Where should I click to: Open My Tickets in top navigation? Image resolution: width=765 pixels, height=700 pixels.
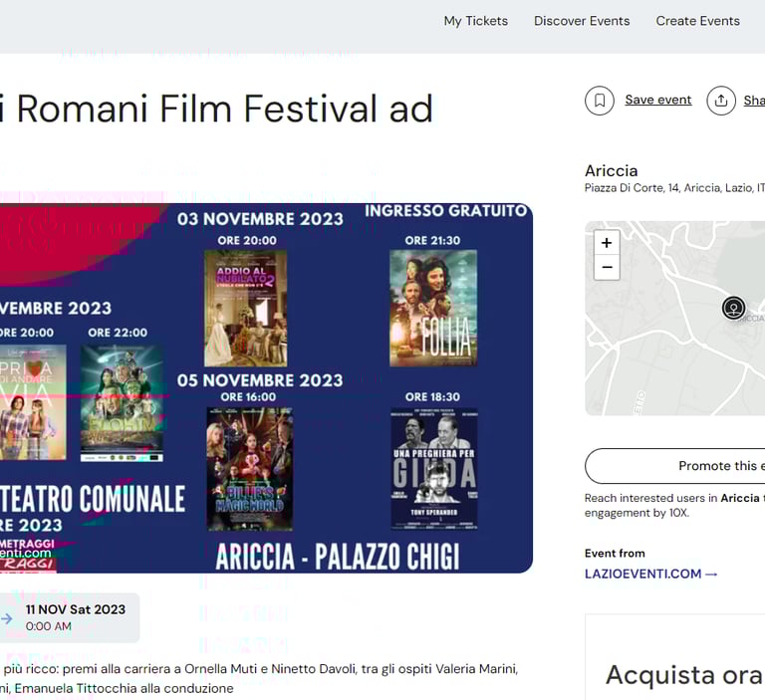tap(476, 21)
